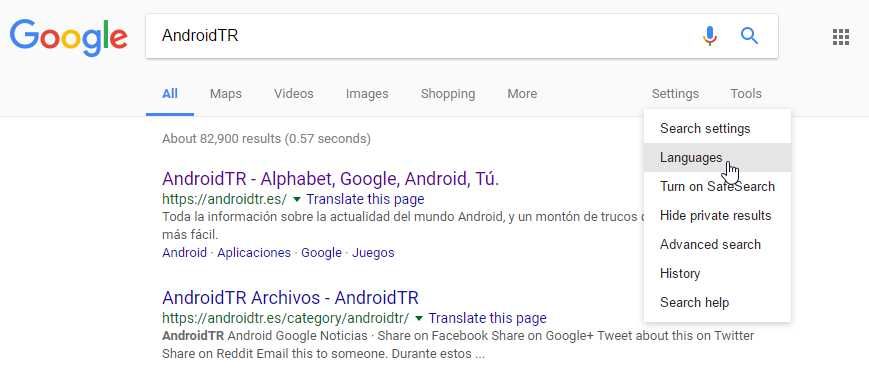The image size is (869, 380).
Task: Open the AndroidTR Archivos result link
Action: coord(290,297)
